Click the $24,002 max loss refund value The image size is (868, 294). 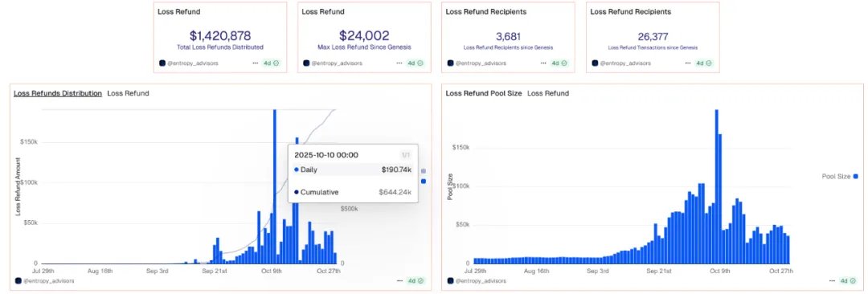364,36
